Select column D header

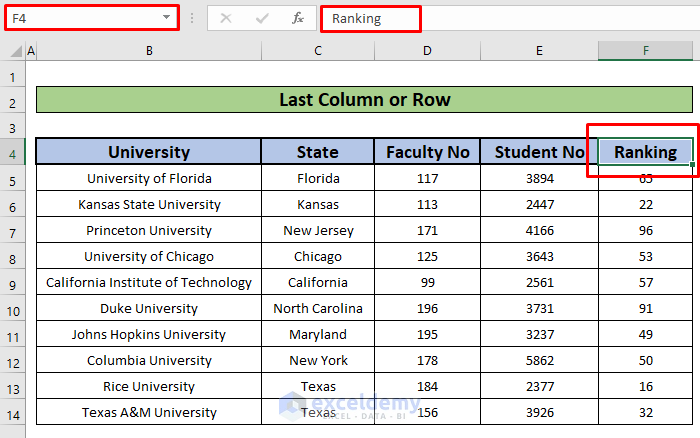[x=427, y=51]
